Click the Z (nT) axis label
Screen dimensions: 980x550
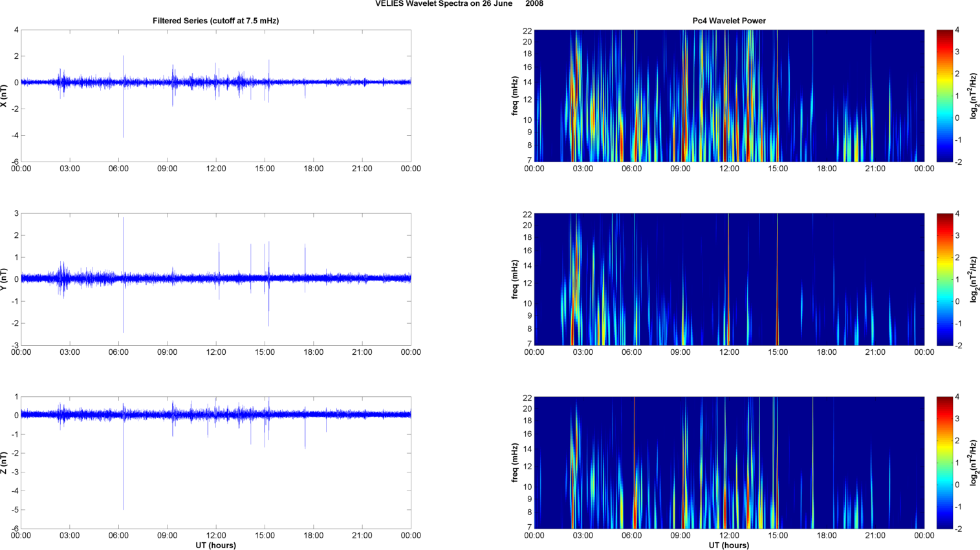coord(5,463)
